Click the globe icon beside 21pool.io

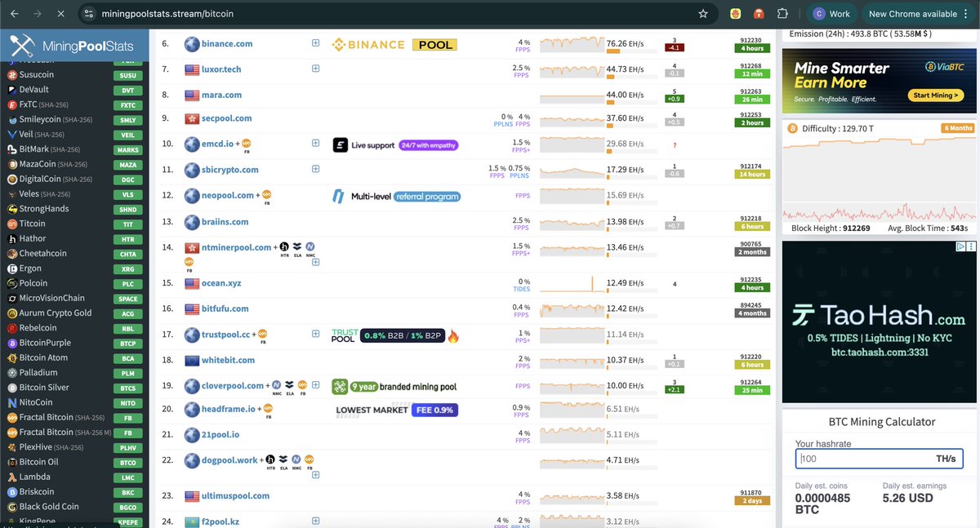(192, 435)
